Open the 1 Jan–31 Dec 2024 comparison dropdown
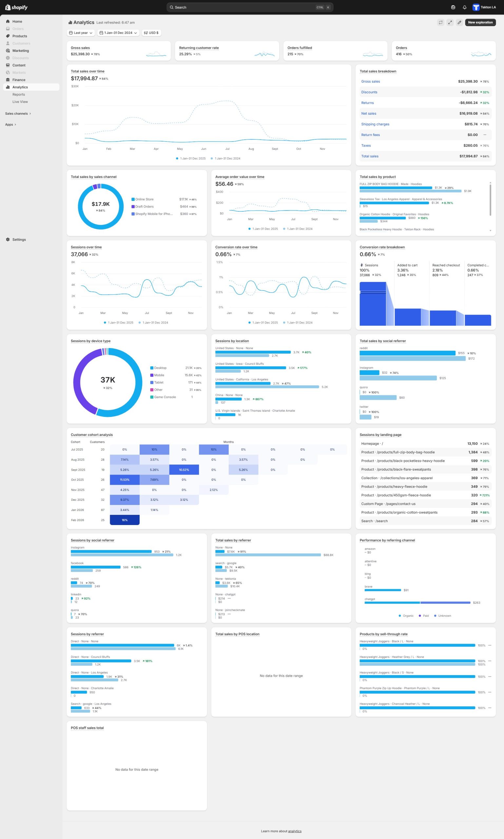The height and width of the screenshot is (839, 504). coord(118,33)
